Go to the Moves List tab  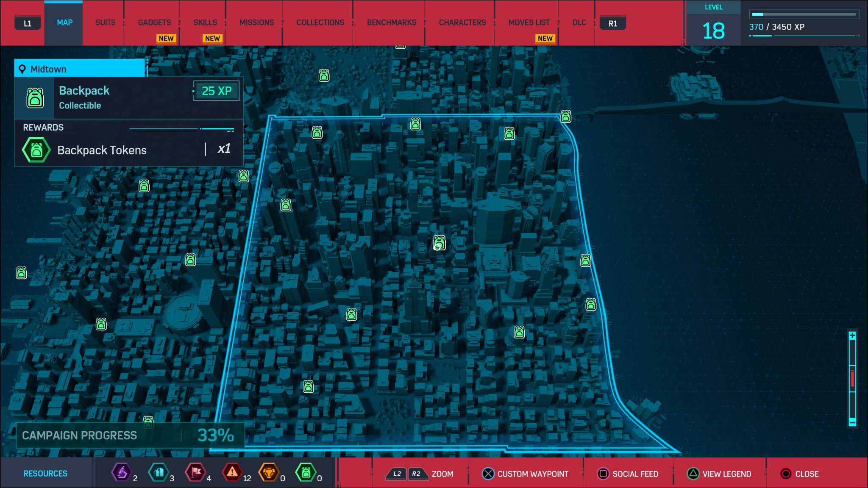[x=529, y=22]
